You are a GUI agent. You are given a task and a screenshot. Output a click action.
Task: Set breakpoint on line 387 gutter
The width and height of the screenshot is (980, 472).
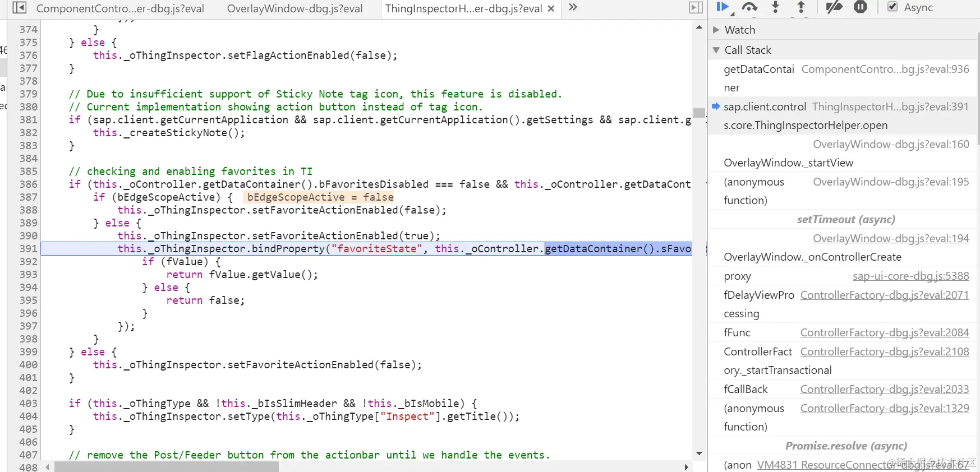[x=28, y=197]
